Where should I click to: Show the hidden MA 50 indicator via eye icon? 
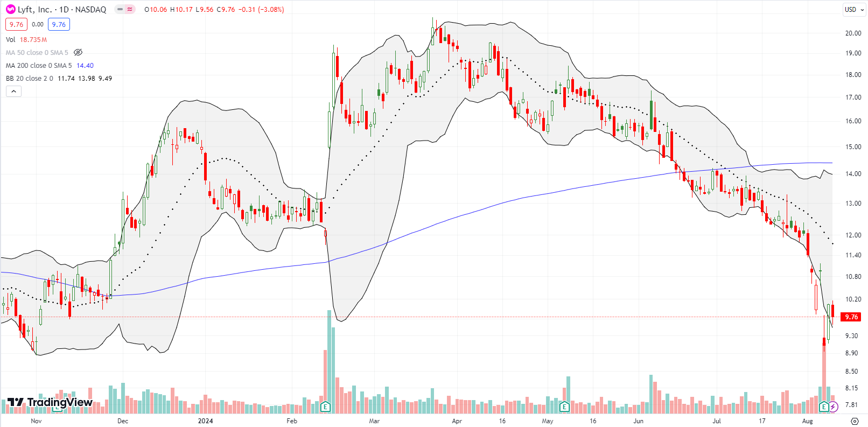(78, 52)
